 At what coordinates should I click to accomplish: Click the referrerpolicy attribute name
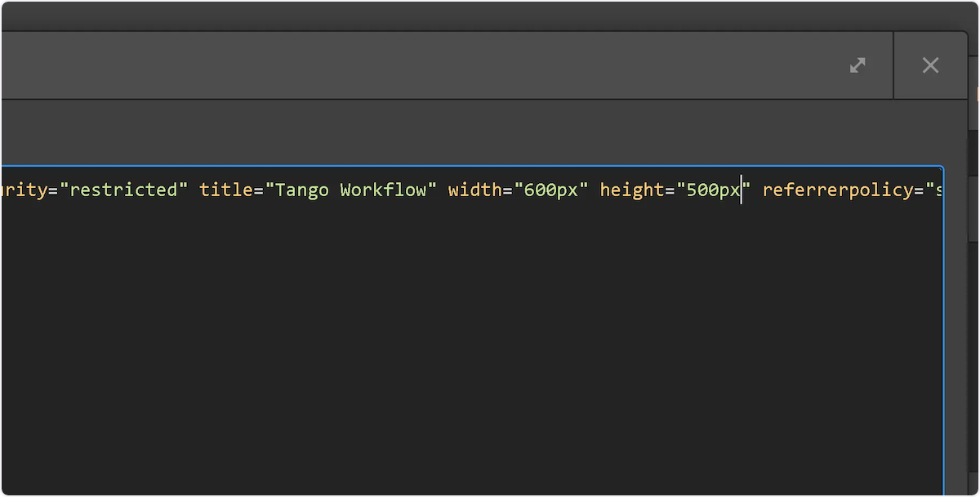838,190
